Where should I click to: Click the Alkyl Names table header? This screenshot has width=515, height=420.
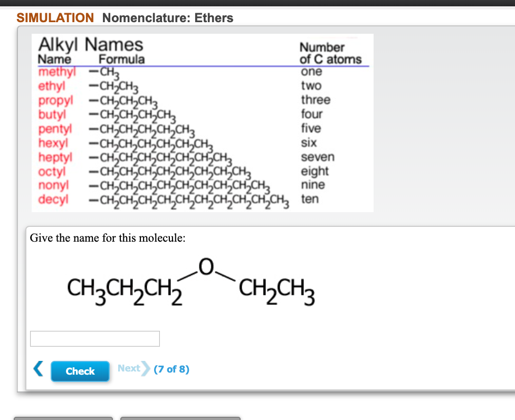click(x=90, y=44)
